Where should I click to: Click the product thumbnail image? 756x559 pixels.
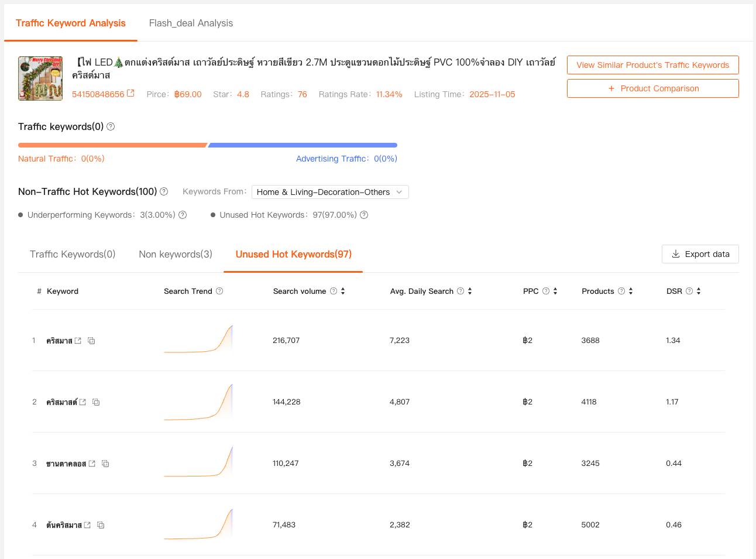point(40,78)
